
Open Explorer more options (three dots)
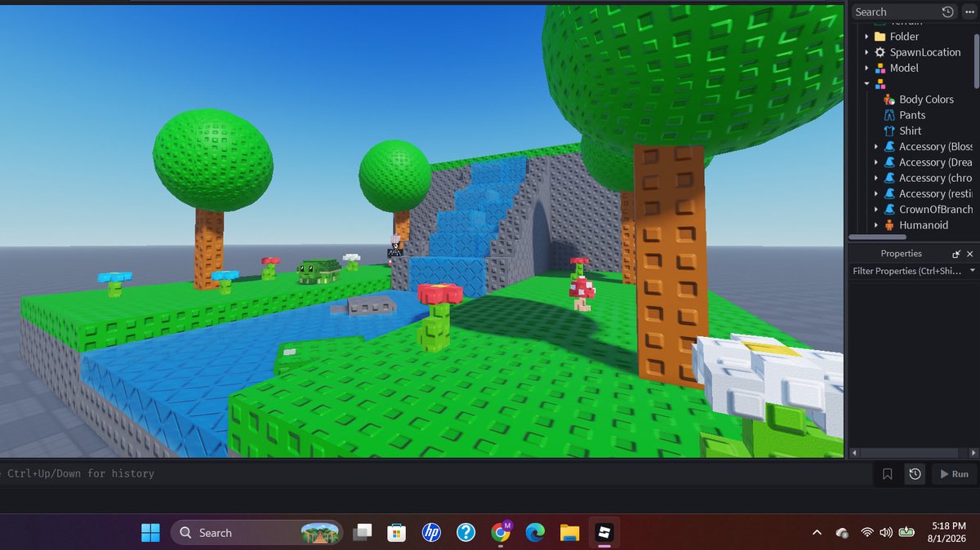969,11
